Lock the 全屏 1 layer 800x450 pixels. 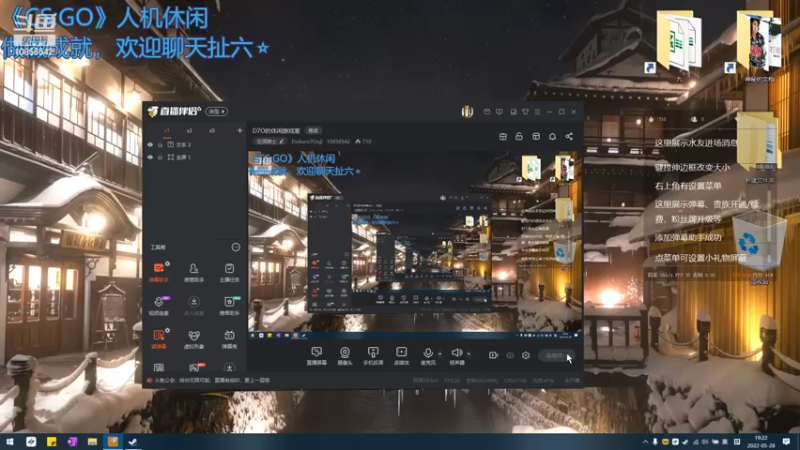[160, 157]
